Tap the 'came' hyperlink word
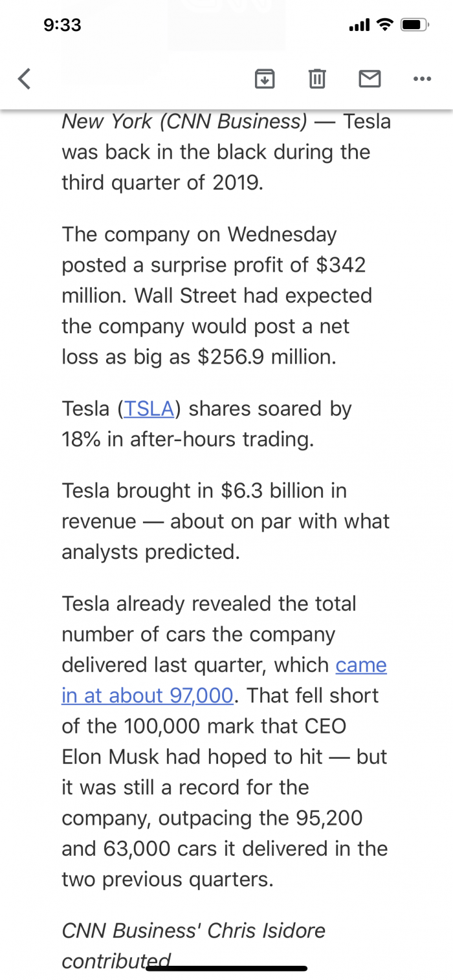Image resolution: width=453 pixels, height=980 pixels. [361, 665]
